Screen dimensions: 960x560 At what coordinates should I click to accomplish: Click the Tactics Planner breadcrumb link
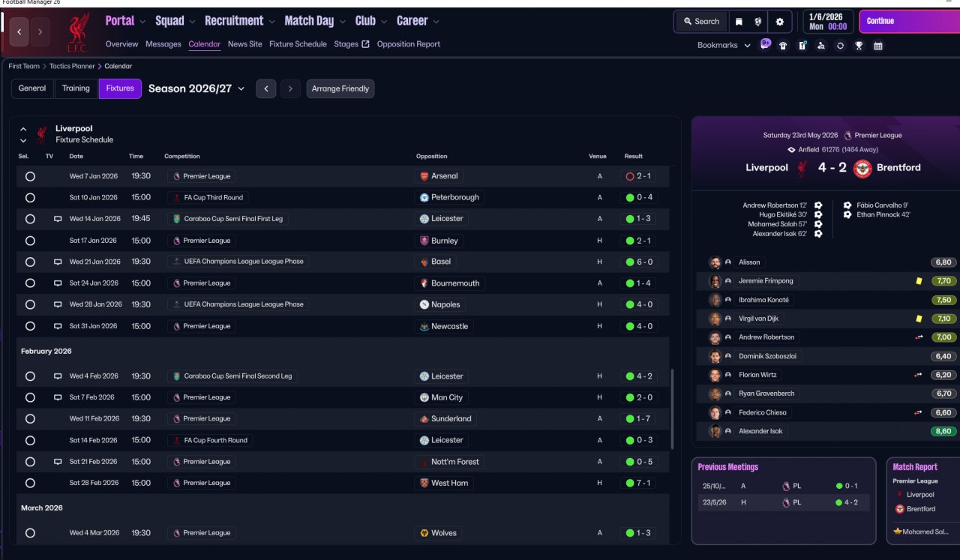click(x=72, y=66)
